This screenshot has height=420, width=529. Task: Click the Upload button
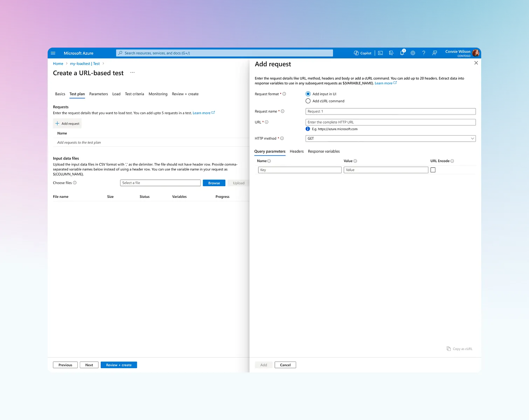click(x=239, y=183)
